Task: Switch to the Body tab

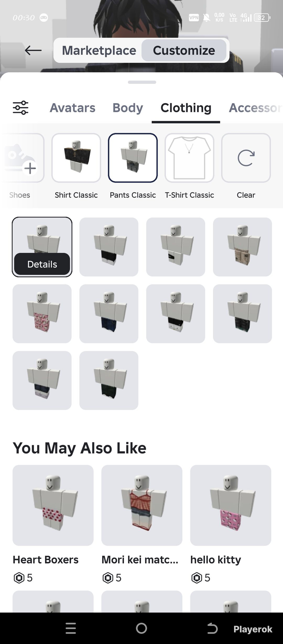Action: click(x=128, y=108)
